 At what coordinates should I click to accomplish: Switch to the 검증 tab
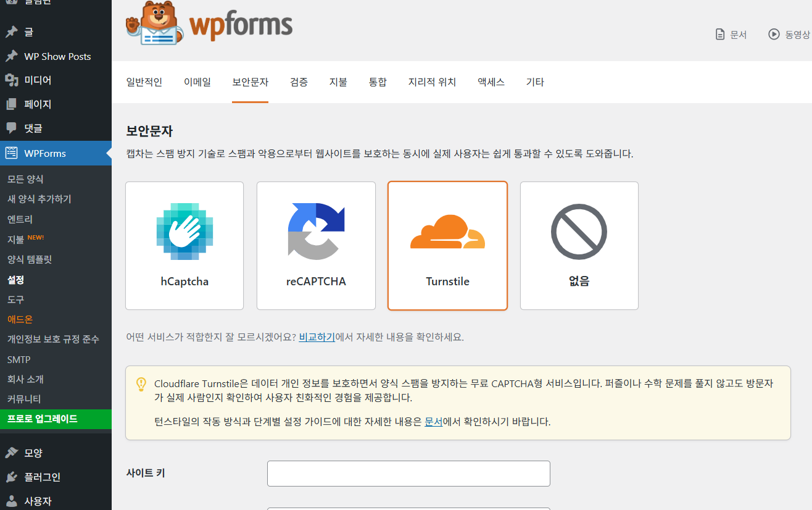point(299,82)
